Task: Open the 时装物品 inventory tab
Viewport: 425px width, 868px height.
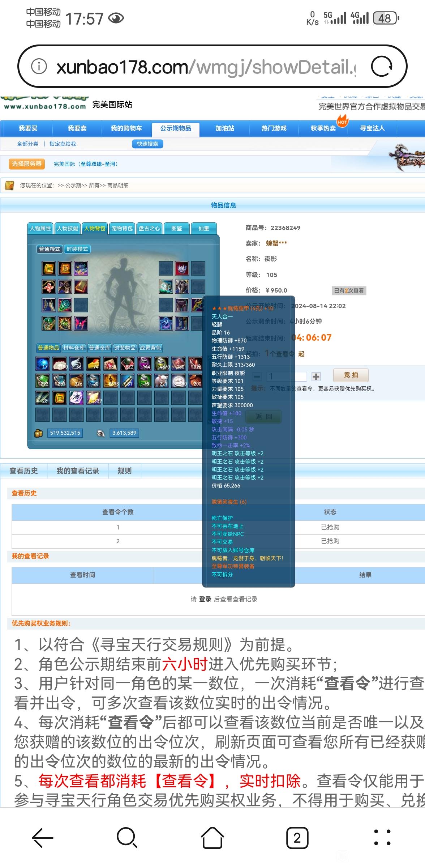Action: pyautogui.click(x=125, y=348)
